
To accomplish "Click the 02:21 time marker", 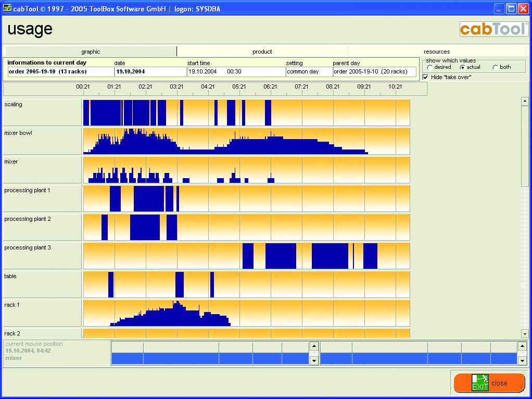I will (145, 86).
